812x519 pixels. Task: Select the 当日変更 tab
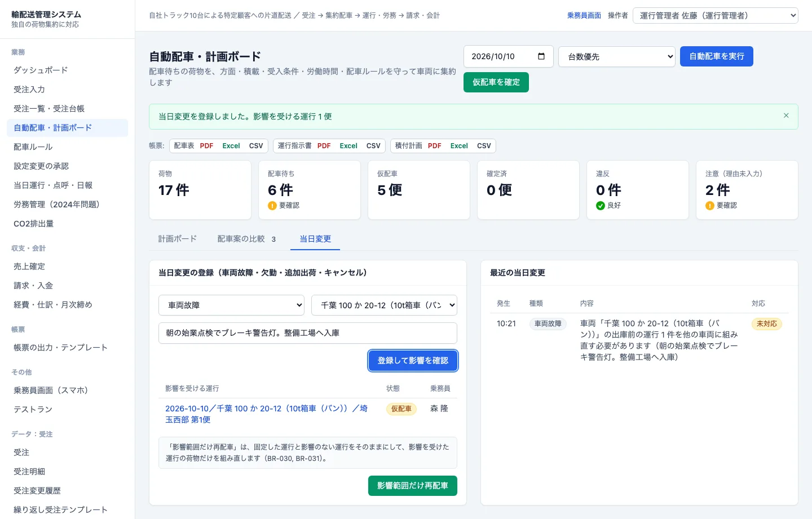tap(315, 239)
